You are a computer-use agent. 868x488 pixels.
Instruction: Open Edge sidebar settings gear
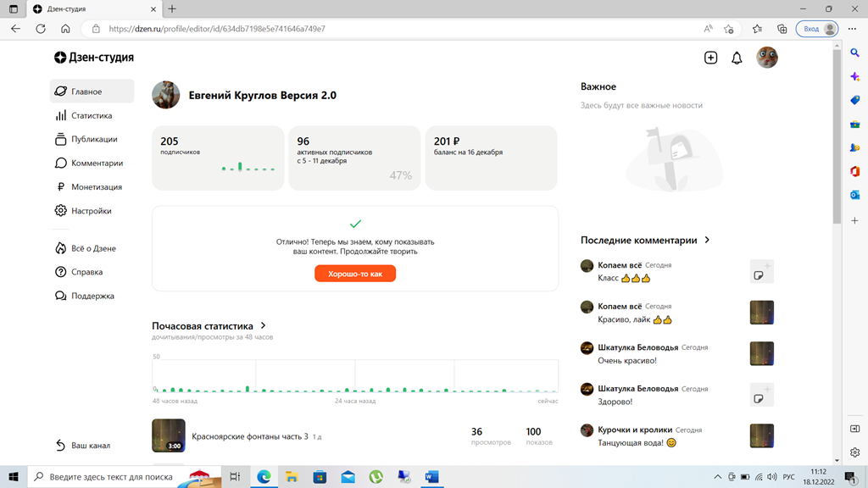[854, 452]
